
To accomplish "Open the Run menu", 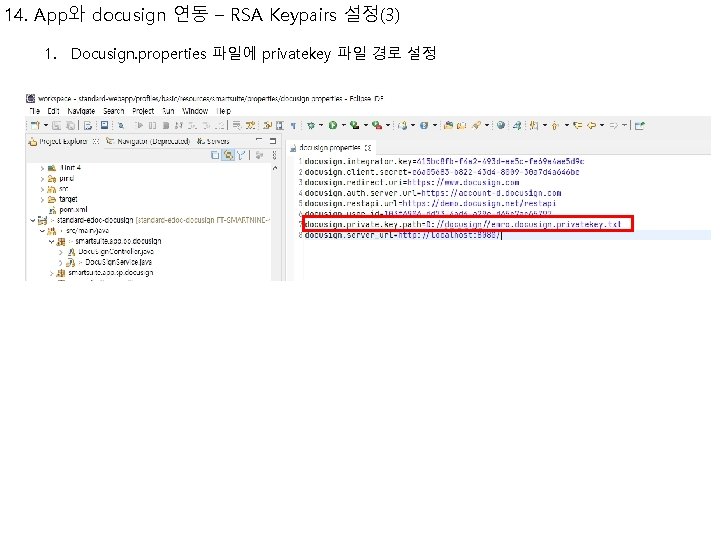I will click(168, 111).
